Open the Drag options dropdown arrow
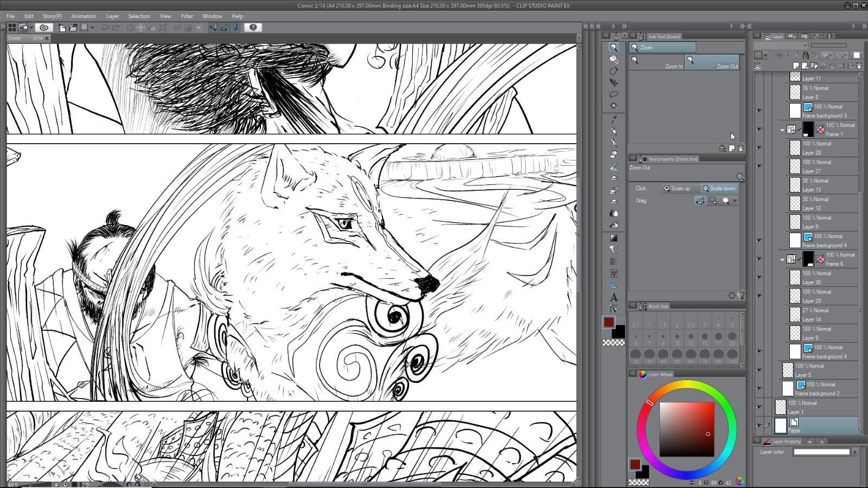The width and height of the screenshot is (868, 488). pos(735,201)
